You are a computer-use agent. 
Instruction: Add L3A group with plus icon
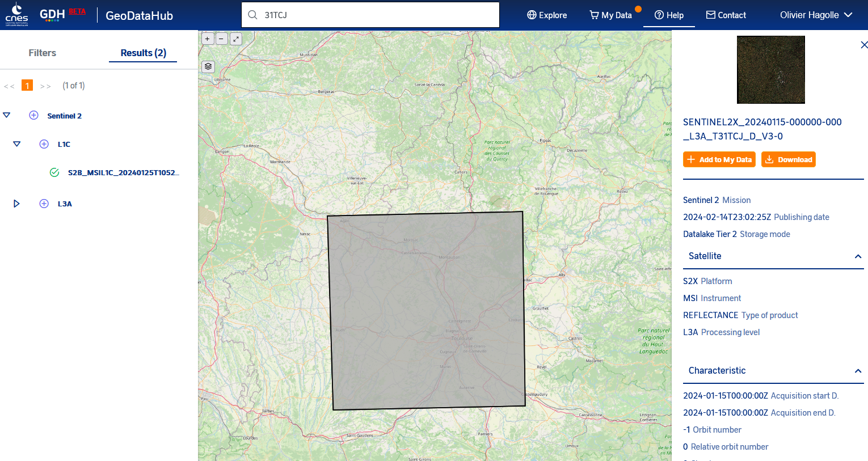(x=44, y=204)
